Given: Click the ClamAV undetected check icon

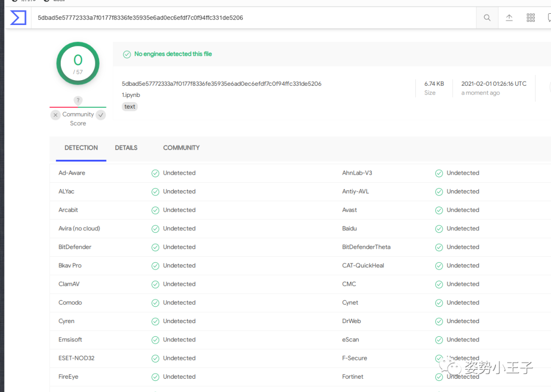Looking at the screenshot, I should point(155,284).
